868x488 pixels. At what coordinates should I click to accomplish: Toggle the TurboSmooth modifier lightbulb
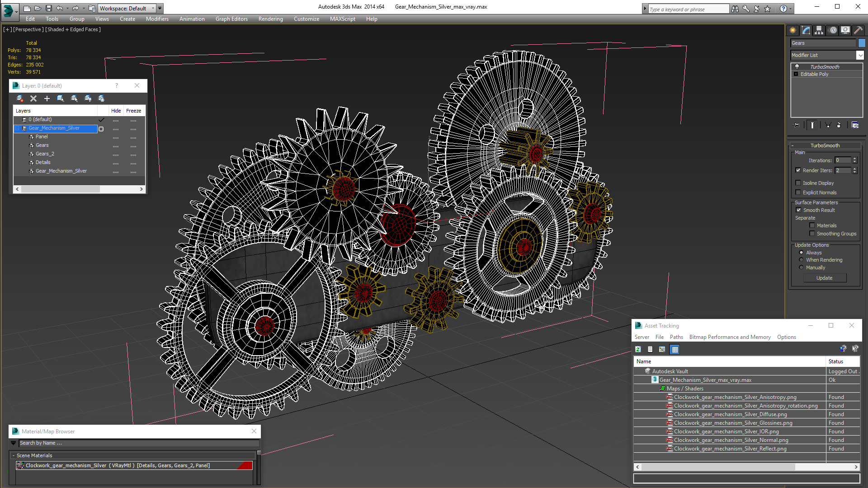pos(797,66)
